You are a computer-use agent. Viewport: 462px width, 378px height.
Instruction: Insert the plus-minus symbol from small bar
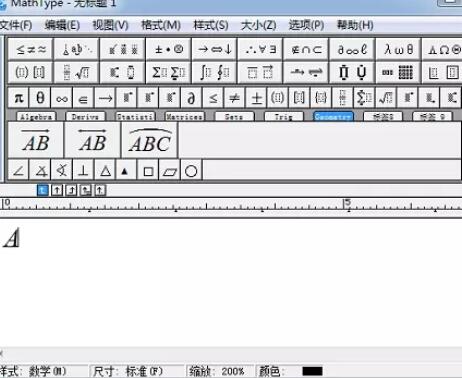pyautogui.click(x=256, y=98)
